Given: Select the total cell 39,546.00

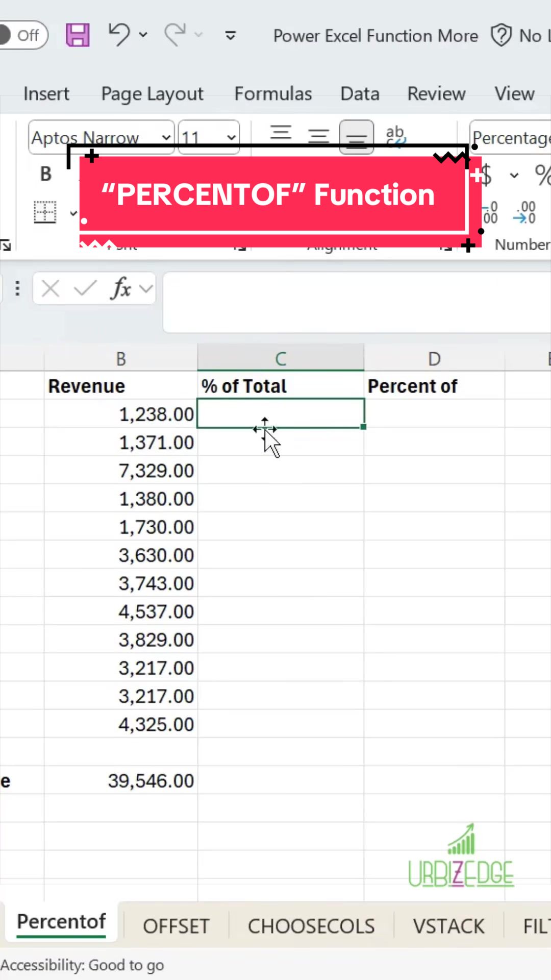Looking at the screenshot, I should point(121,780).
